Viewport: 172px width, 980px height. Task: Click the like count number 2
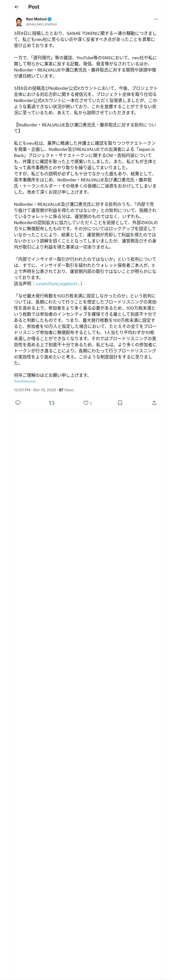coord(91,403)
